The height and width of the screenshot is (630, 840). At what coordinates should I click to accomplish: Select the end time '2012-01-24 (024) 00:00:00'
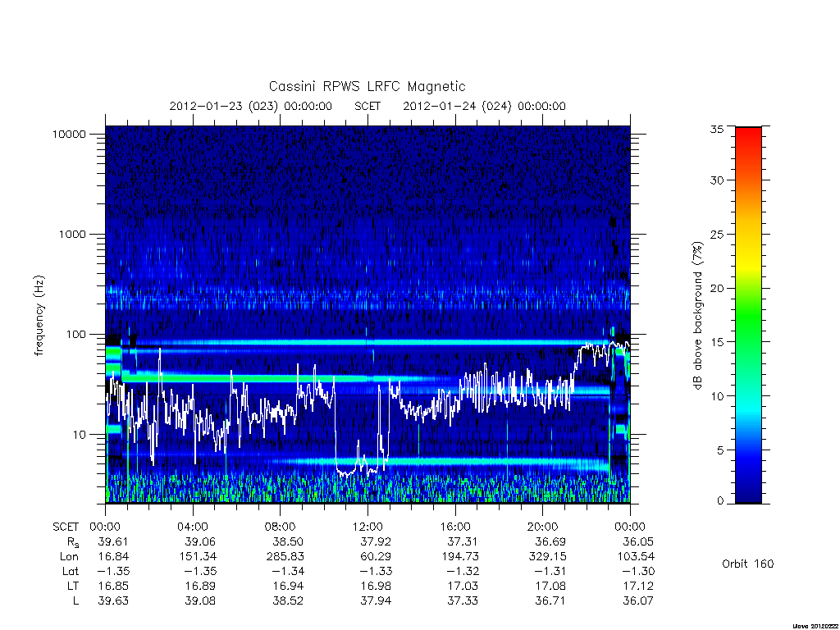coord(484,106)
